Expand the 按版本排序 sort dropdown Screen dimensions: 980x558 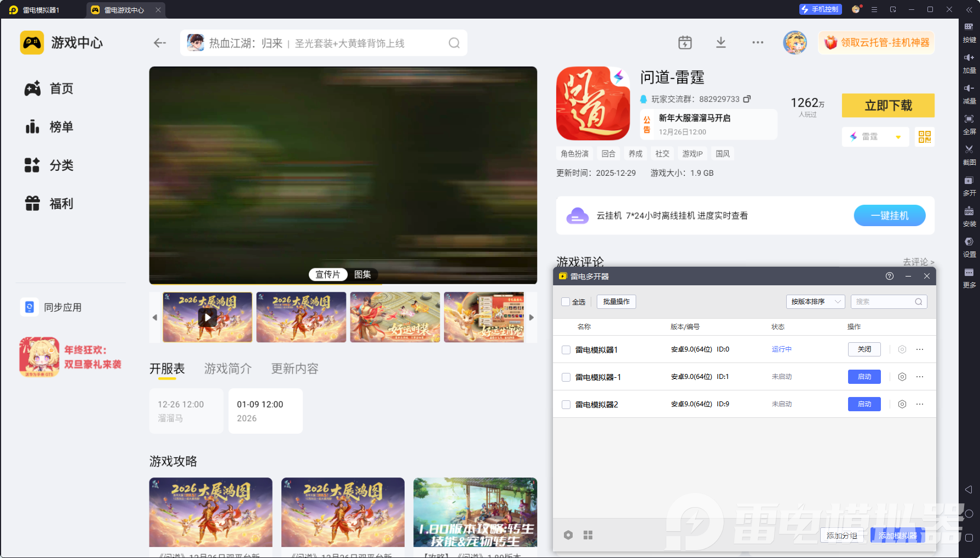815,302
